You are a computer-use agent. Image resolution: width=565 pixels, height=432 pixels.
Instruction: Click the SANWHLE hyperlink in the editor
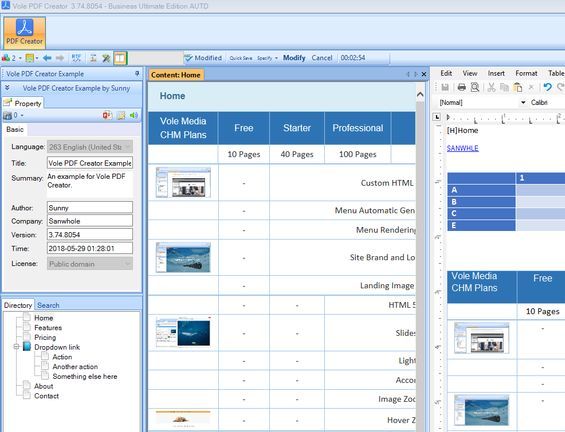tap(463, 148)
